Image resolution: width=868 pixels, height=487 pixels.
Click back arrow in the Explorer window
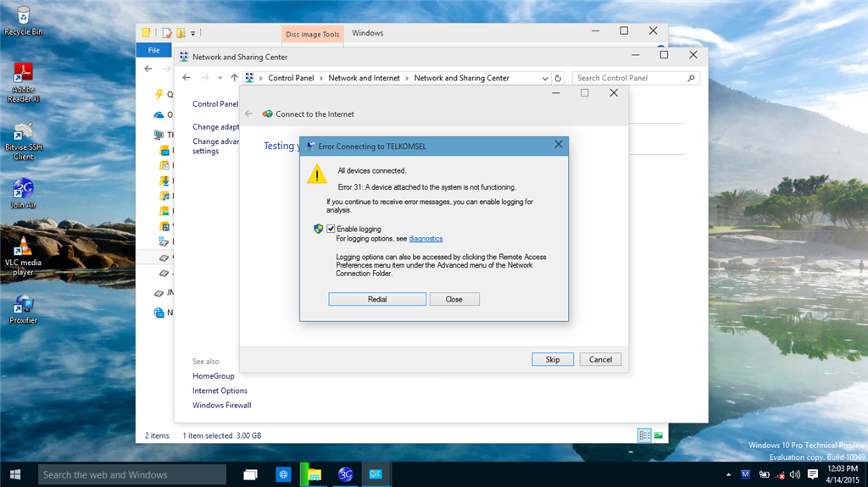pyautogui.click(x=147, y=69)
